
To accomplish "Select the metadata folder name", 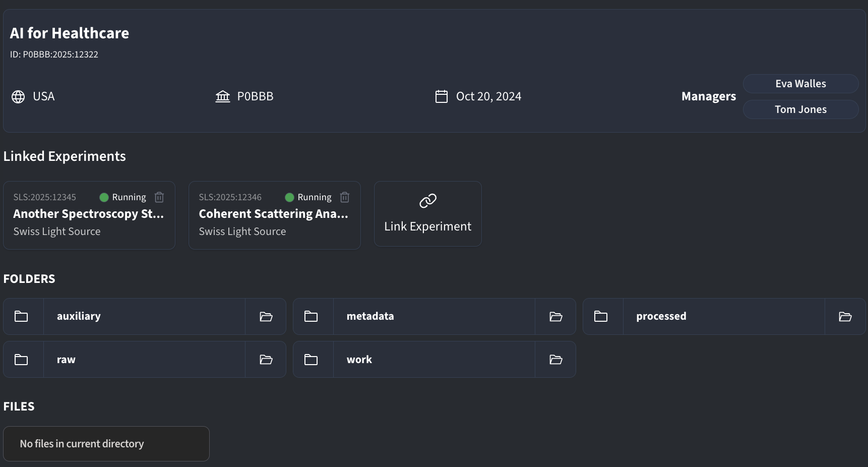I will coord(370,316).
